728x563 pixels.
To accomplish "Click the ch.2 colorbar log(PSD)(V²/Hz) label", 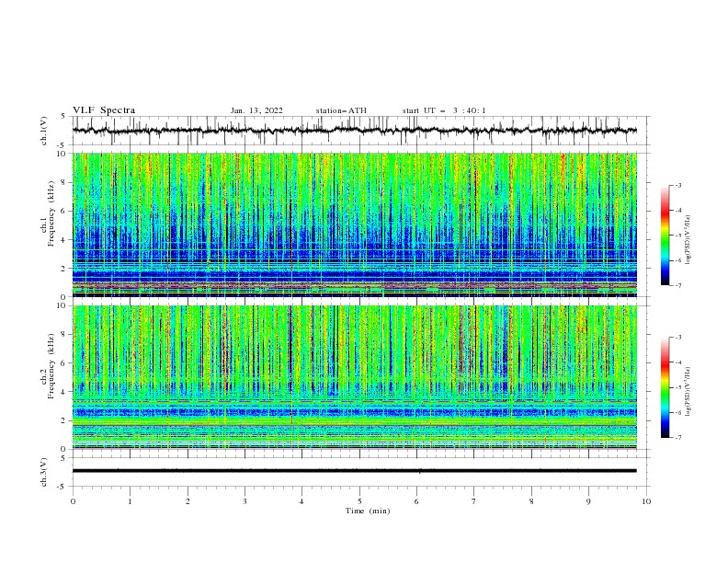I will (x=688, y=392).
